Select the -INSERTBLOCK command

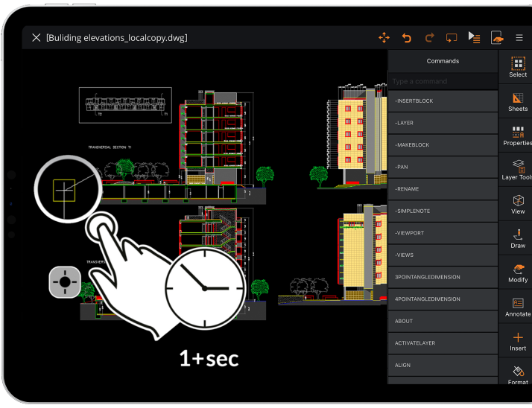(x=443, y=101)
